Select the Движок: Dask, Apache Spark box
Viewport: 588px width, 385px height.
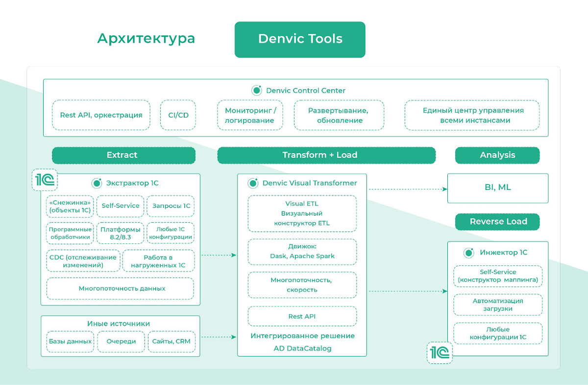(302, 251)
